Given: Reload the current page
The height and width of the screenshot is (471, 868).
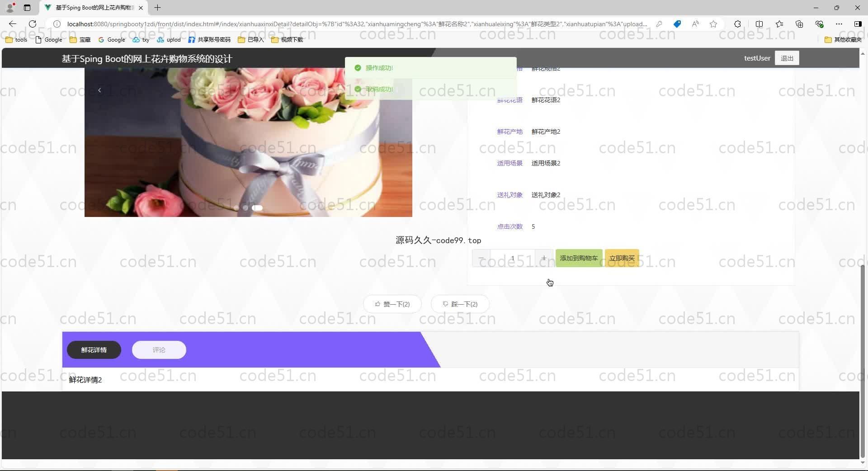Looking at the screenshot, I should pos(33,24).
